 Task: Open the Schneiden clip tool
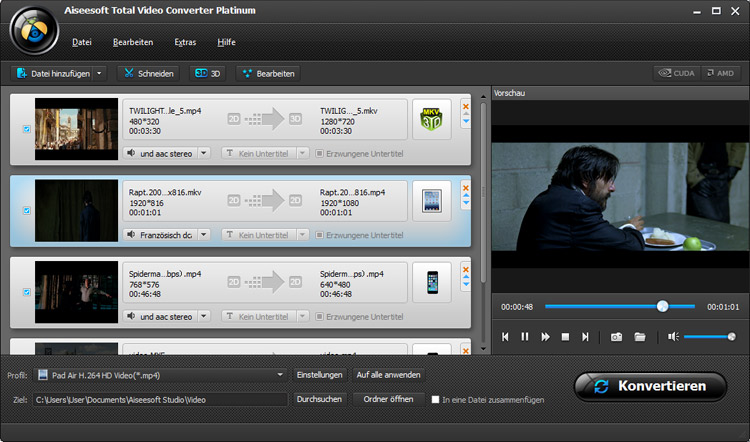click(149, 74)
